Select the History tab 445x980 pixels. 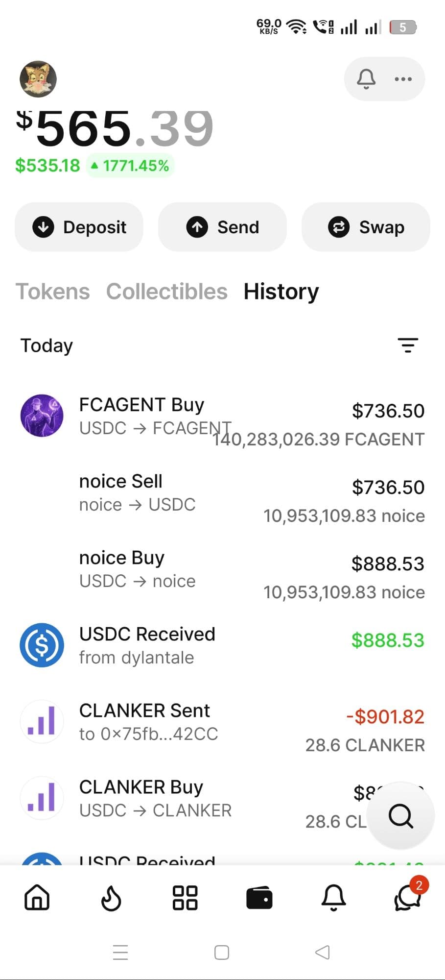click(x=281, y=292)
